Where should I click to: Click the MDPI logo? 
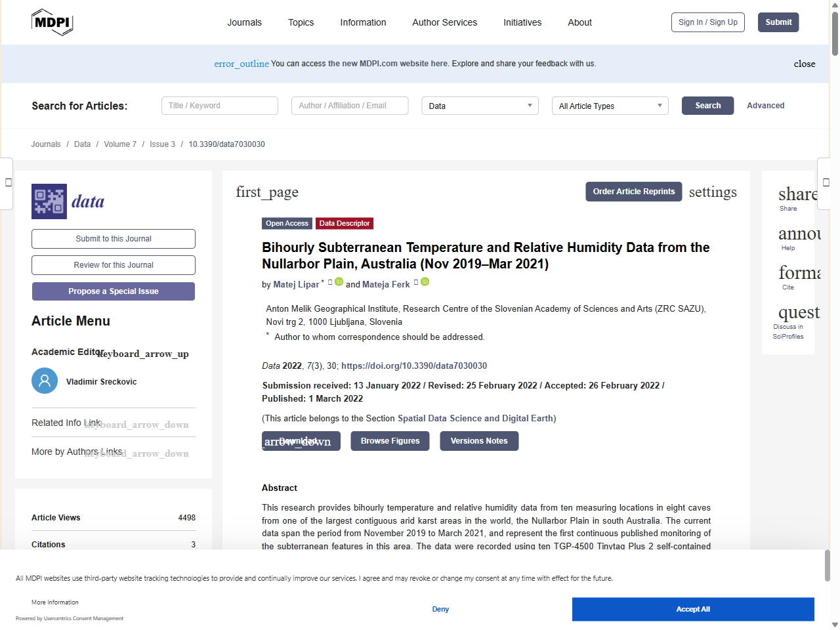[52, 22]
